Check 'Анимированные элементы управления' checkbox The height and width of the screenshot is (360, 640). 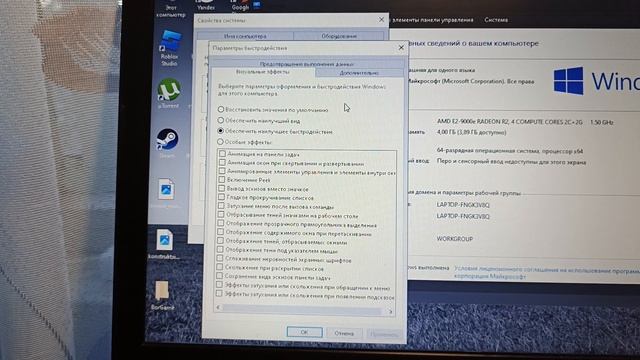click(222, 171)
